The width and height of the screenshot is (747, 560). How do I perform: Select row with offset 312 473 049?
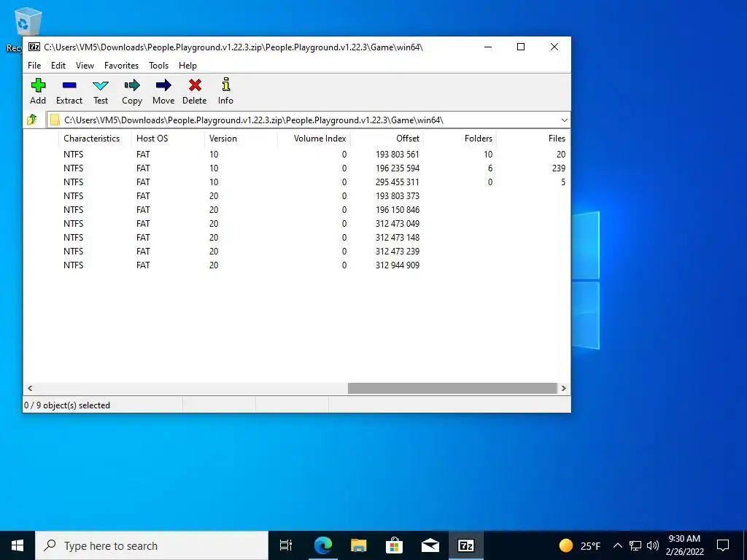pyautogui.click(x=296, y=223)
